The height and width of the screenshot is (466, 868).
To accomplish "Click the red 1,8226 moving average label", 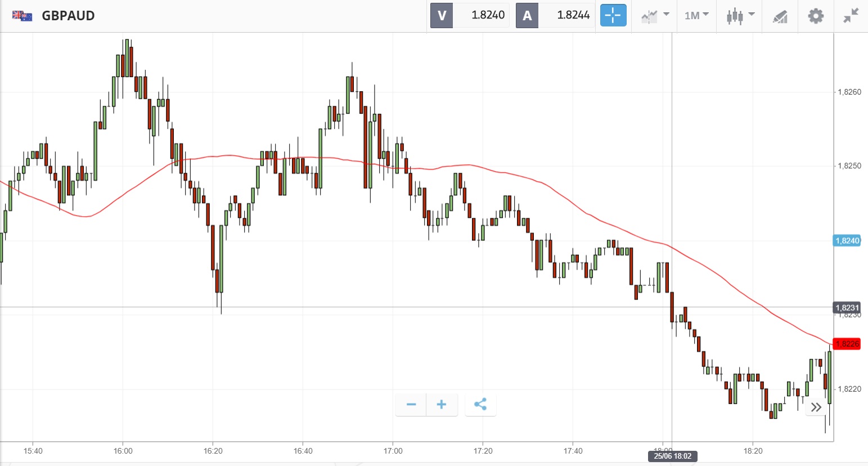I will coord(847,344).
